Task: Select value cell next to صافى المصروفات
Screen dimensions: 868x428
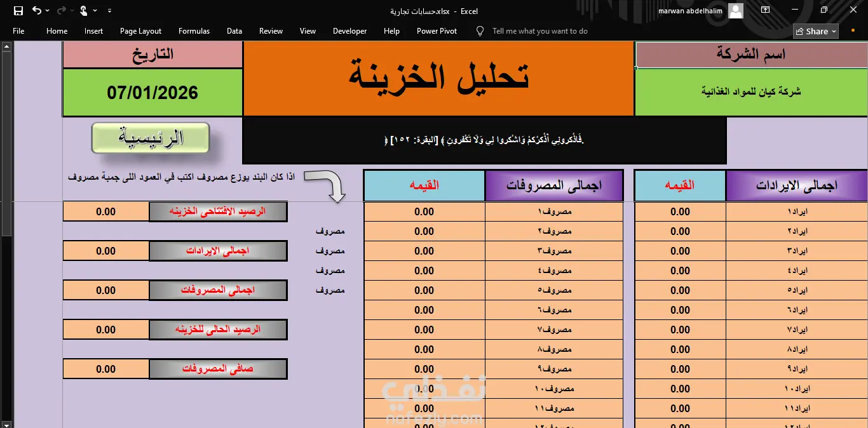Action: click(106, 369)
